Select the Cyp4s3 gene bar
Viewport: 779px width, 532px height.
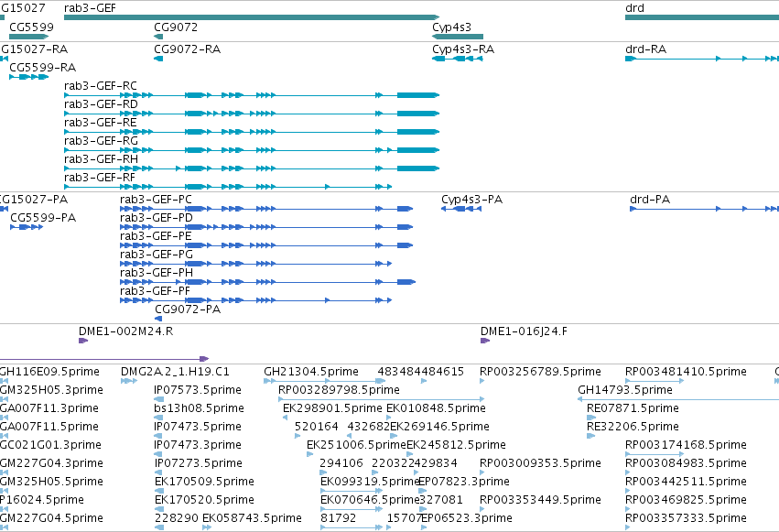(x=458, y=37)
